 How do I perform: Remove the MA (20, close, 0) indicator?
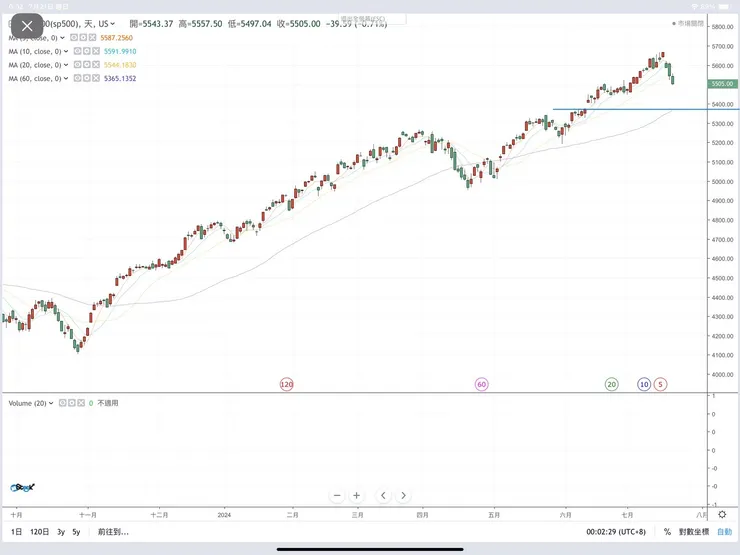pyautogui.click(x=96, y=65)
